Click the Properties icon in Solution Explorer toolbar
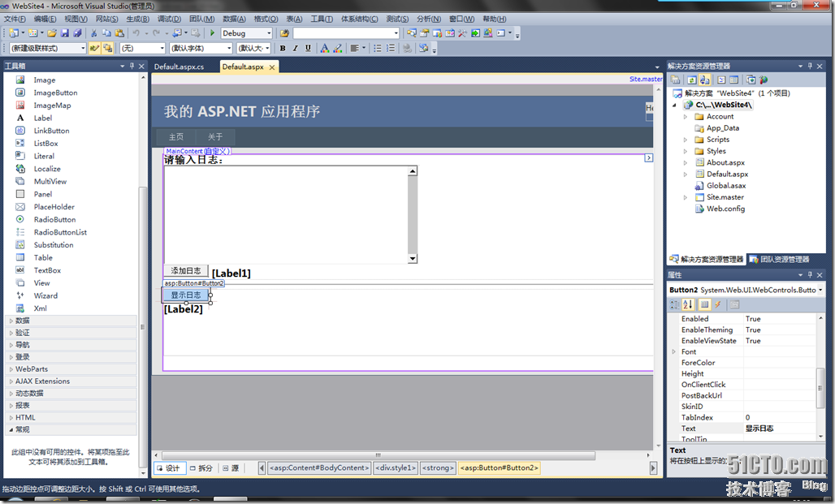This screenshot has height=504, width=835. point(675,80)
